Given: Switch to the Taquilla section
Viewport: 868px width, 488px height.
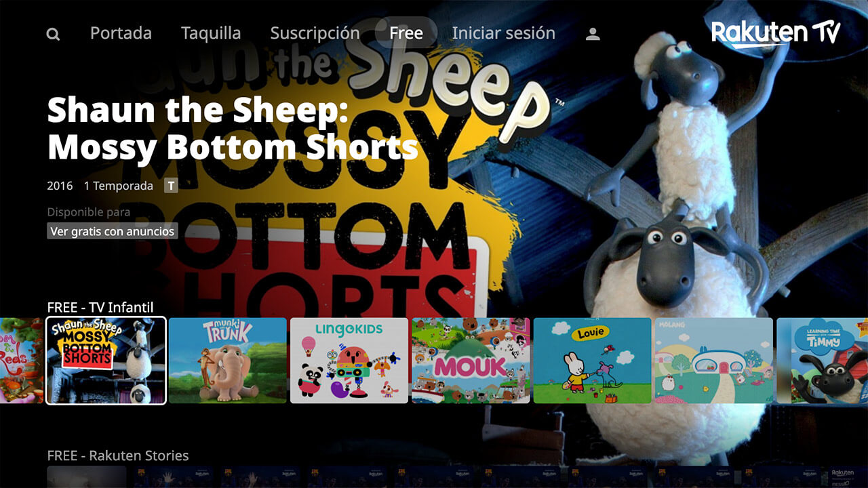Looking at the screenshot, I should [x=211, y=33].
